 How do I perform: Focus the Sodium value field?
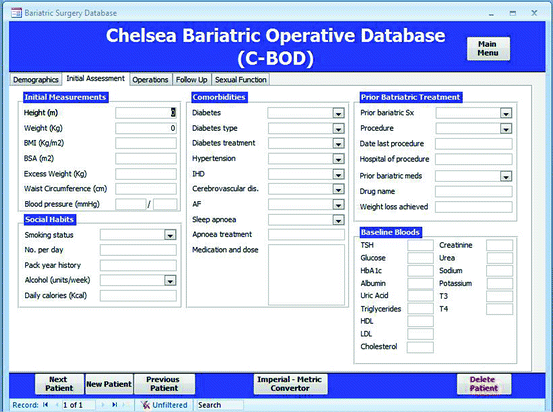pos(499,271)
